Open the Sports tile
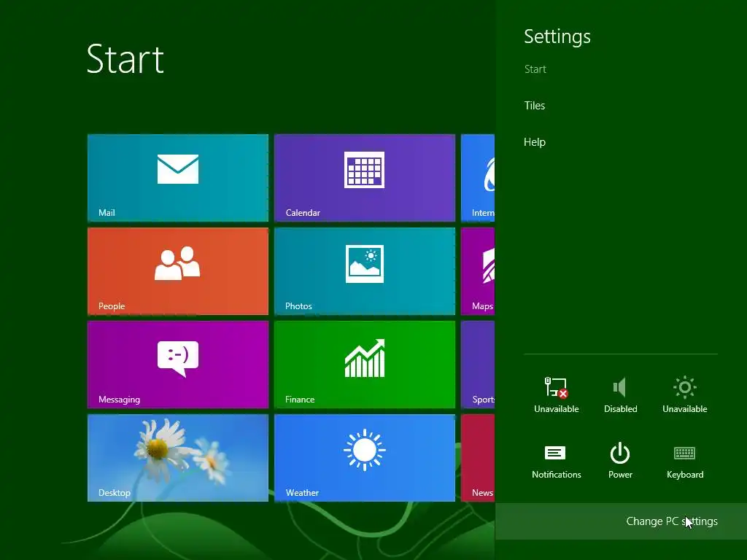747x560 pixels. (478, 365)
